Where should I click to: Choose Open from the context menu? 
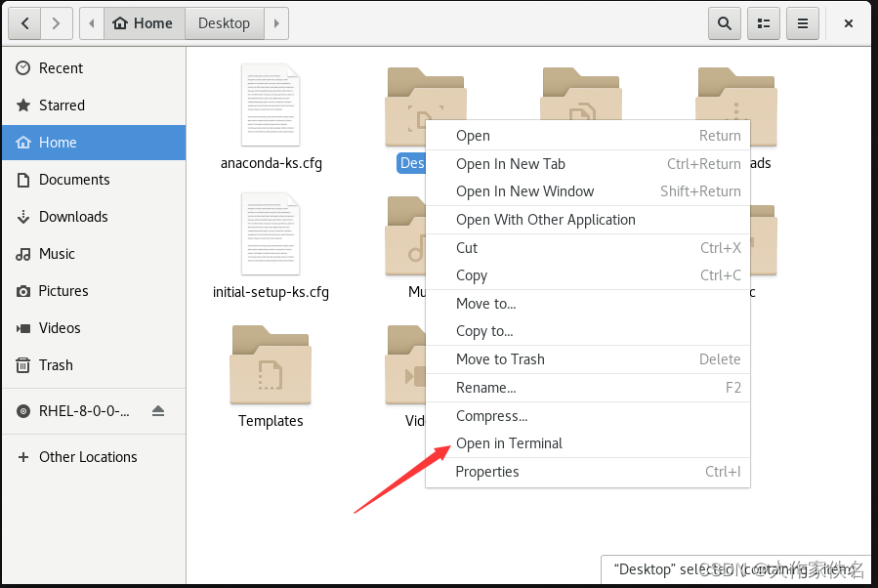point(588,136)
